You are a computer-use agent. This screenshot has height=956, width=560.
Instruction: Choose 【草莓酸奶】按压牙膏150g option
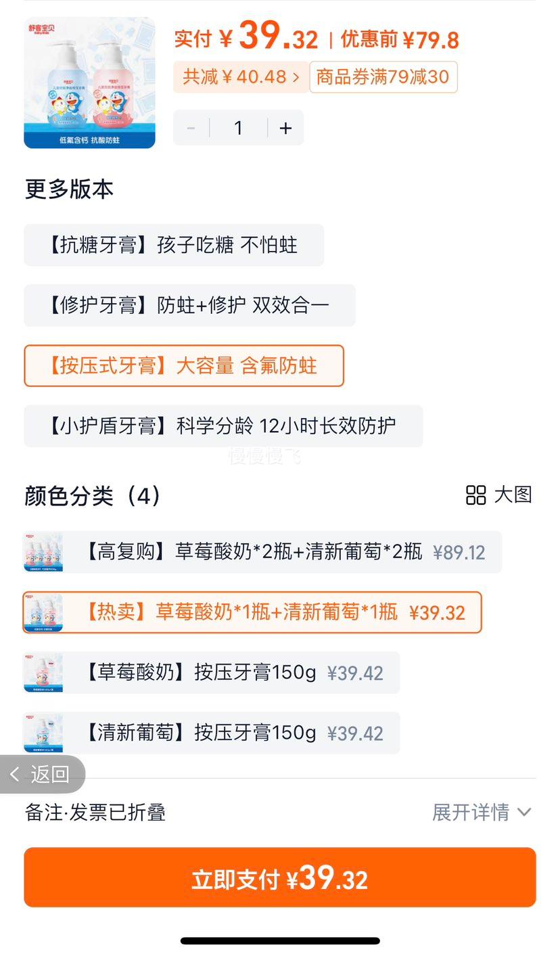click(212, 673)
